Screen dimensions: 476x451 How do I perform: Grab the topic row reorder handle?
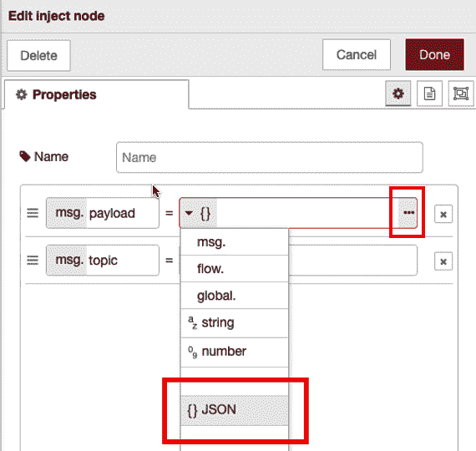point(33,261)
